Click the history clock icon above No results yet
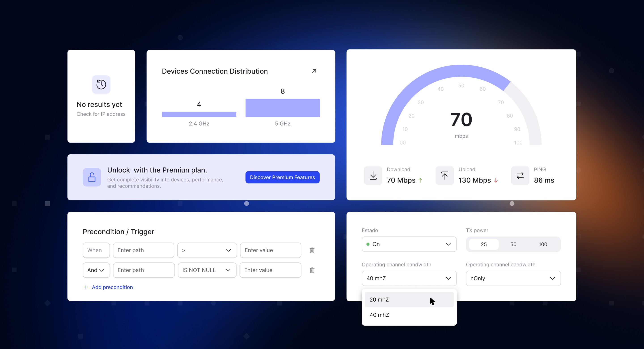This screenshot has width=644, height=349. [x=101, y=84]
